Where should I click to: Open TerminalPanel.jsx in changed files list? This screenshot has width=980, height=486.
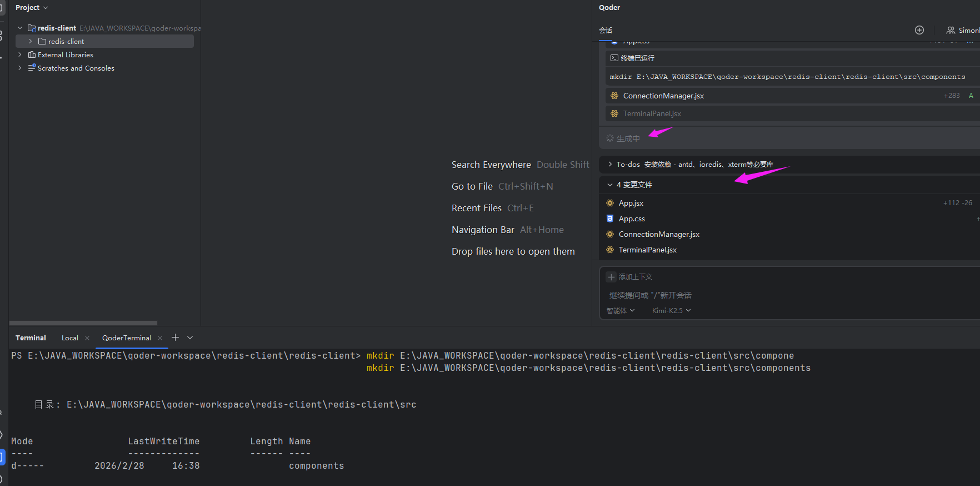tap(648, 250)
